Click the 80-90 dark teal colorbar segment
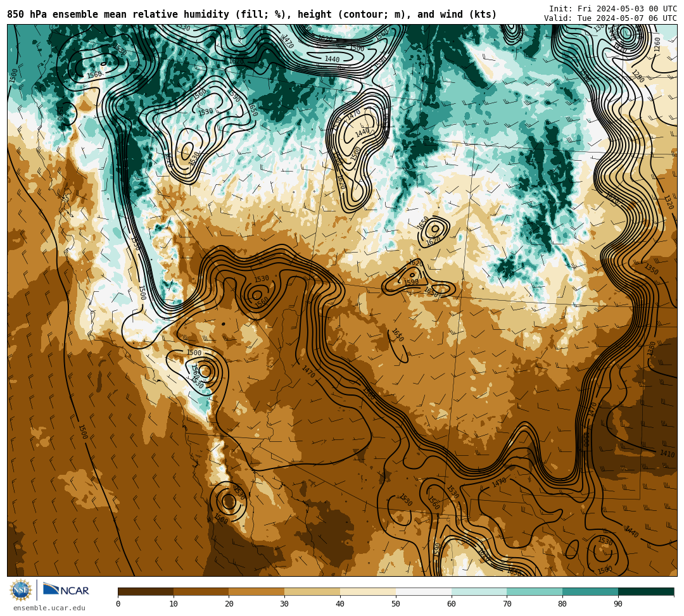The width and height of the screenshot is (684, 616). pos(590,591)
